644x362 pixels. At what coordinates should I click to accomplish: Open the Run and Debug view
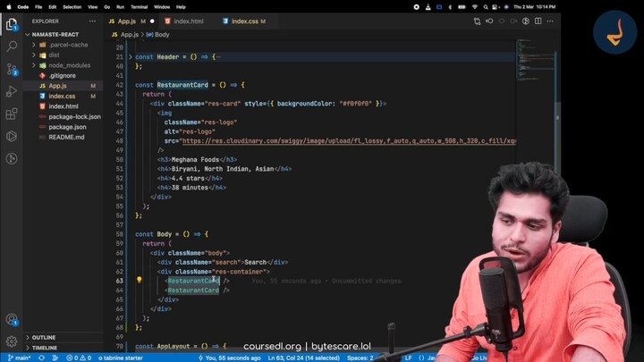coord(12,91)
